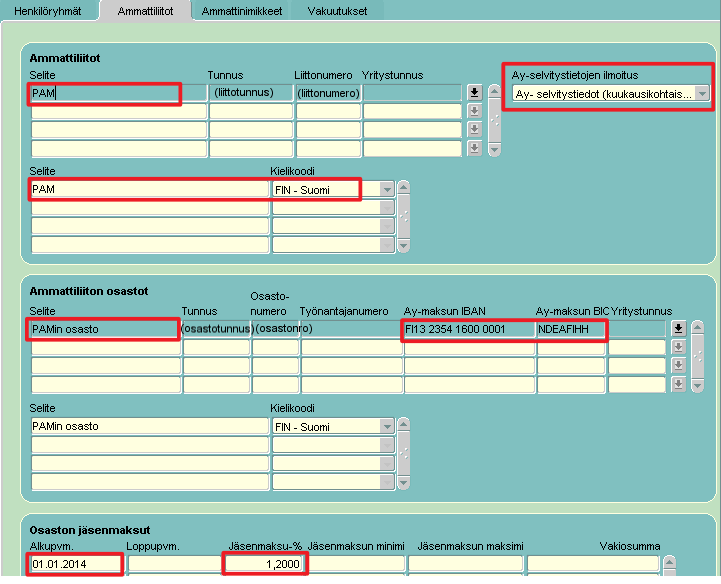Click the Alkupvm. field showing 01.01.2014
This screenshot has height=584, width=721.
pyautogui.click(x=76, y=564)
